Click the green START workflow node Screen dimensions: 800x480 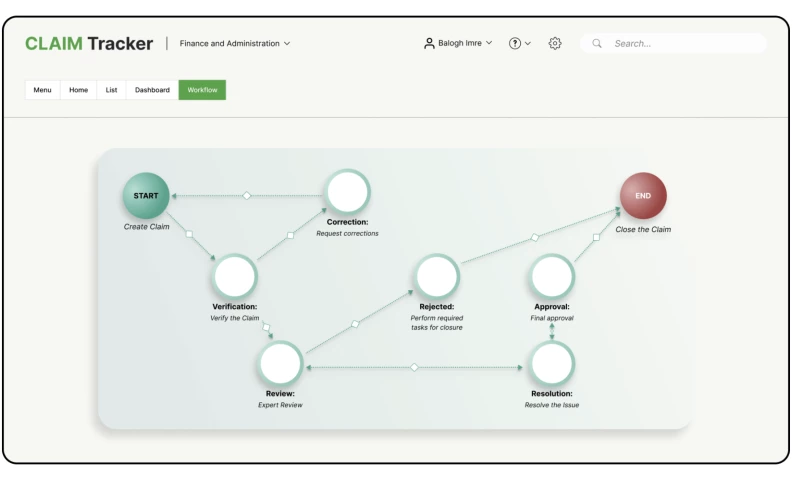[146, 196]
